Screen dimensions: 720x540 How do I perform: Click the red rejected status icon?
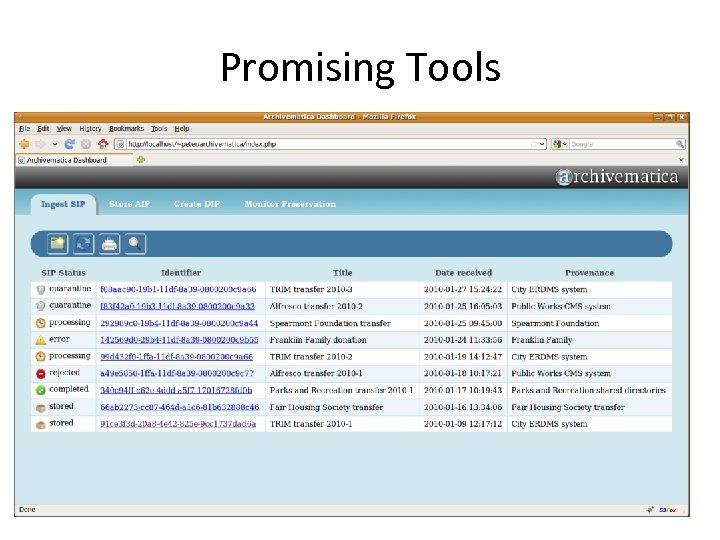40,374
